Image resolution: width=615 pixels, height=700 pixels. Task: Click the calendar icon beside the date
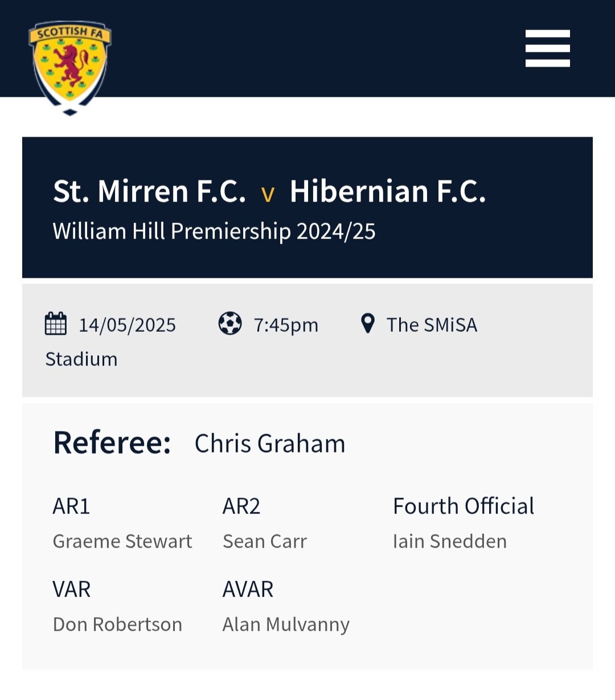56,324
